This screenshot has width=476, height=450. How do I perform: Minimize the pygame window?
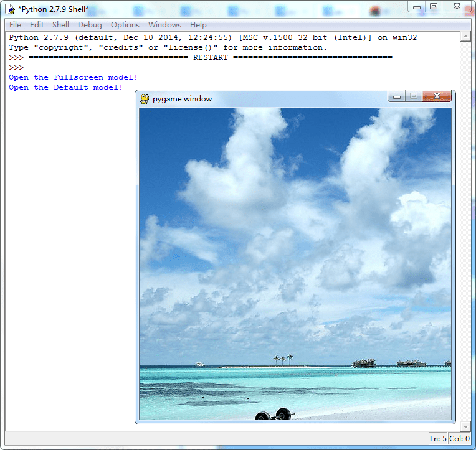pyautogui.click(x=397, y=96)
